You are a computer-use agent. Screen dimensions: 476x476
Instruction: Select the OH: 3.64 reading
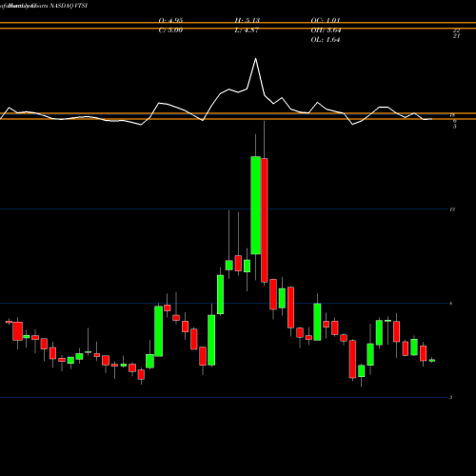pos(326,30)
